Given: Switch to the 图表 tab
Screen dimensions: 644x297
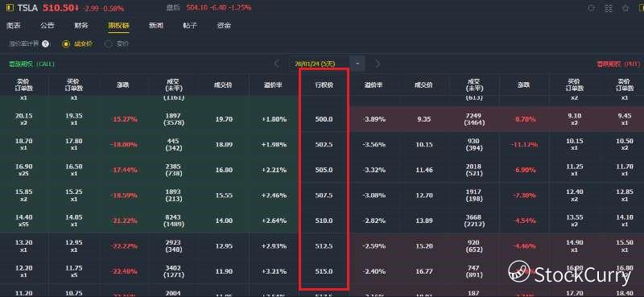Looking at the screenshot, I should point(14,26).
